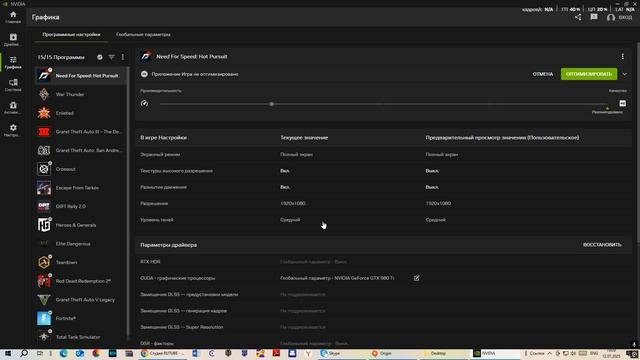Click the programs list scrollbar
The width and height of the screenshot is (640, 360).
(129, 202)
